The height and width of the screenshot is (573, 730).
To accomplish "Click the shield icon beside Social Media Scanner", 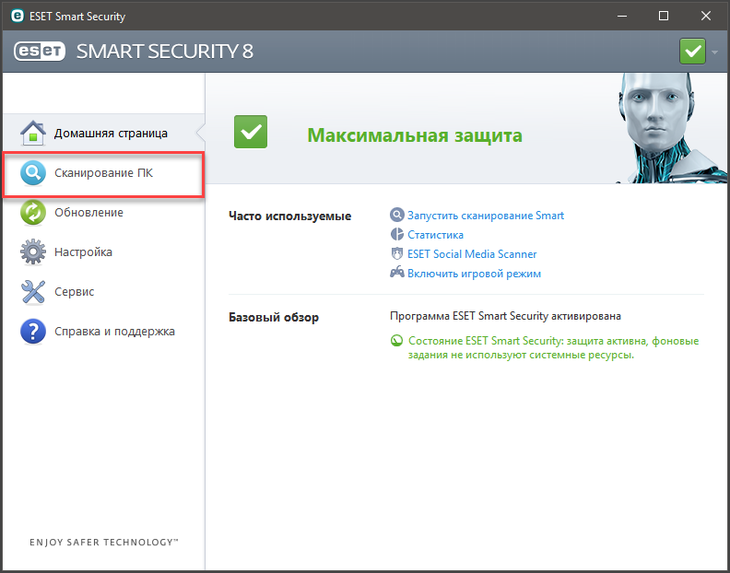I will [397, 254].
